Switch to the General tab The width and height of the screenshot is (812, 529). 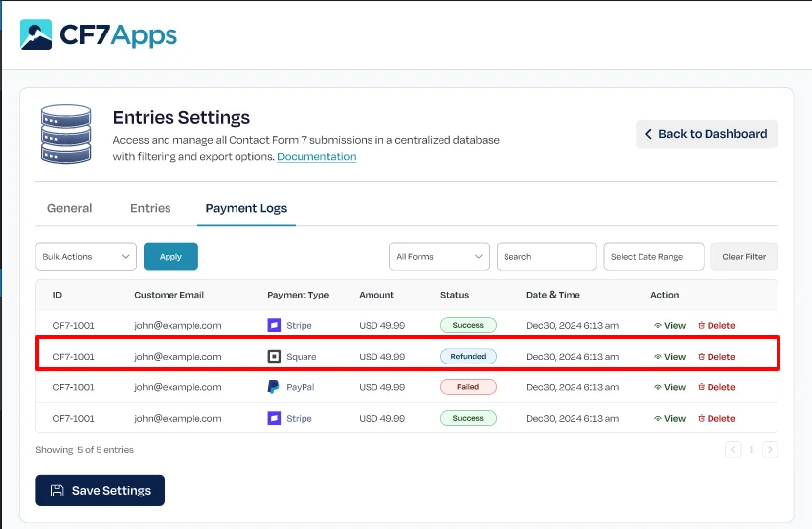69,208
